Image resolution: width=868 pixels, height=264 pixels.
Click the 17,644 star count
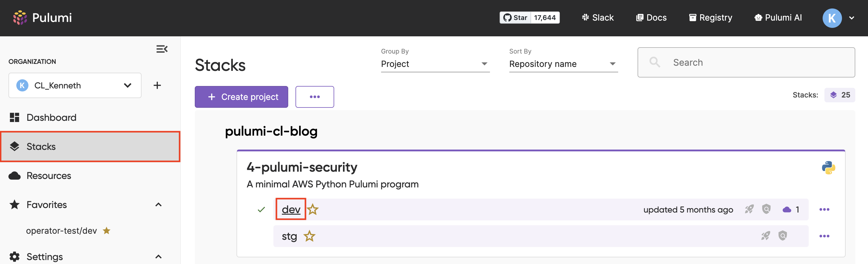(545, 18)
